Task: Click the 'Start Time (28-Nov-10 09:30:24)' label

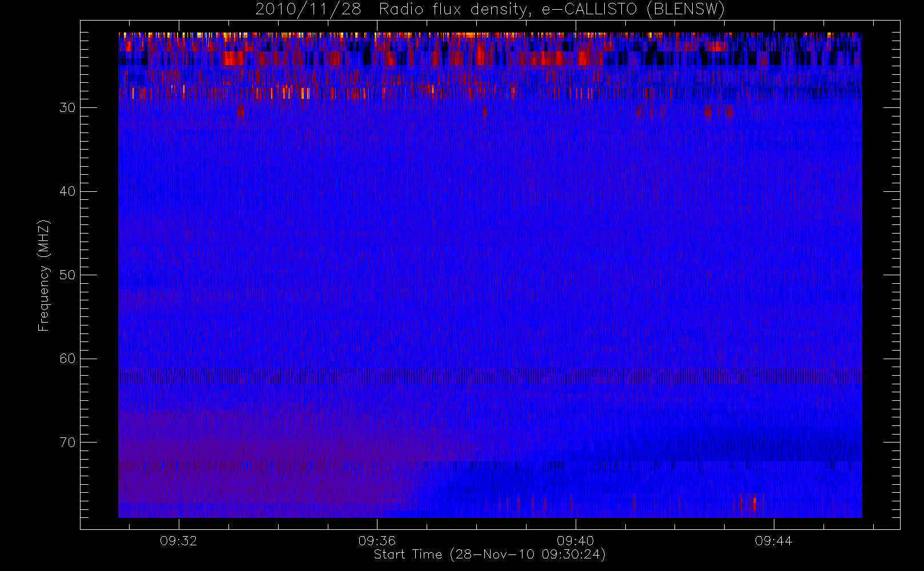Action: point(489,554)
